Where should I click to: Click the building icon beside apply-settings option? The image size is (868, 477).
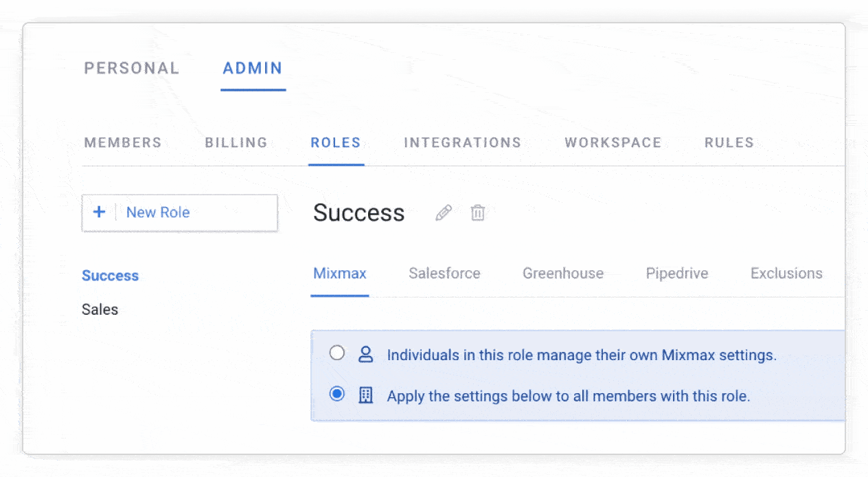coord(365,395)
